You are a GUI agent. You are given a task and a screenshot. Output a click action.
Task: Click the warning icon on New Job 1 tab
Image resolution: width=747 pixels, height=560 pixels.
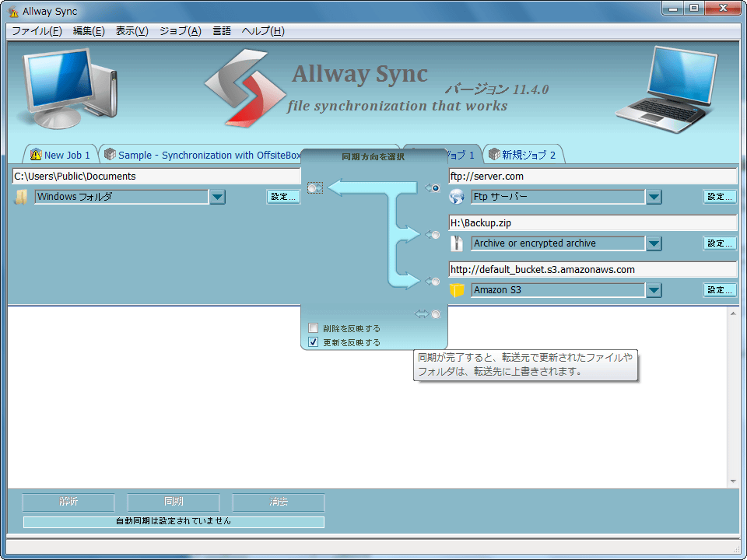[x=36, y=154]
